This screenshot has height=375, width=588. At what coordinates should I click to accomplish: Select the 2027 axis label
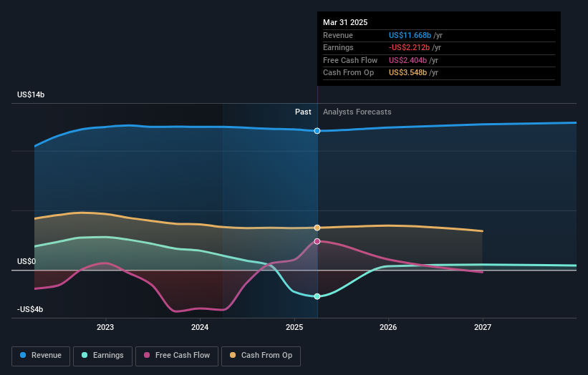pyautogui.click(x=483, y=328)
